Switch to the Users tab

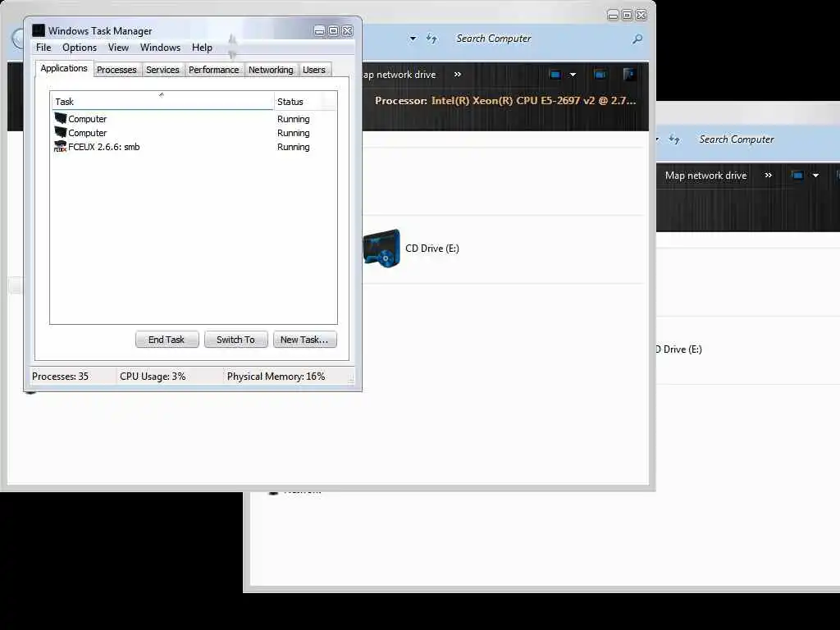pyautogui.click(x=314, y=70)
